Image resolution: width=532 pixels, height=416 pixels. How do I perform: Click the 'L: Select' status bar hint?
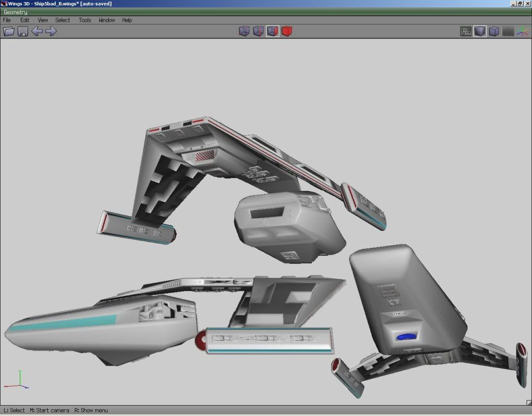(14, 410)
